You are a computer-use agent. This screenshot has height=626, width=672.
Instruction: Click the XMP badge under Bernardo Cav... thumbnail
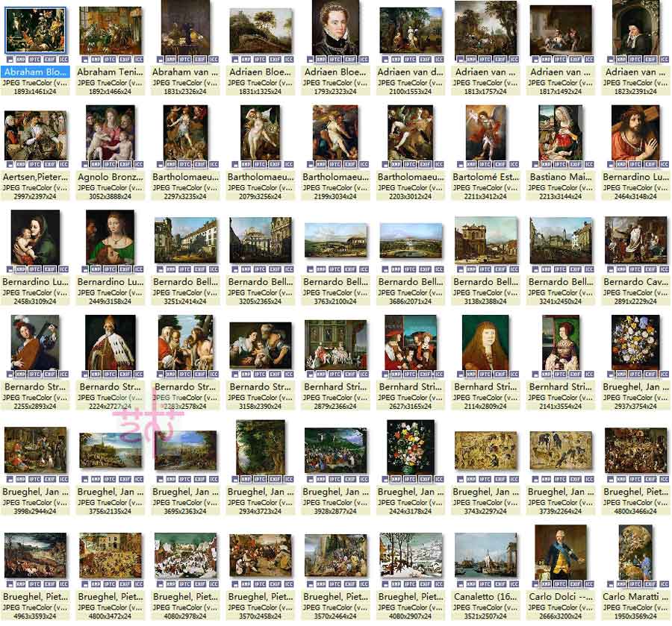point(621,269)
